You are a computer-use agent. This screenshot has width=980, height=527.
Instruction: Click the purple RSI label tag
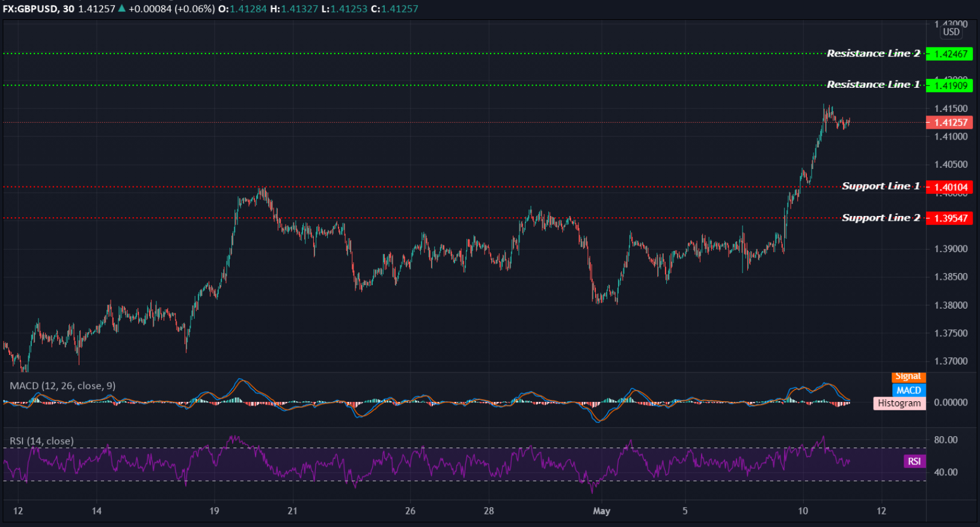(x=914, y=461)
